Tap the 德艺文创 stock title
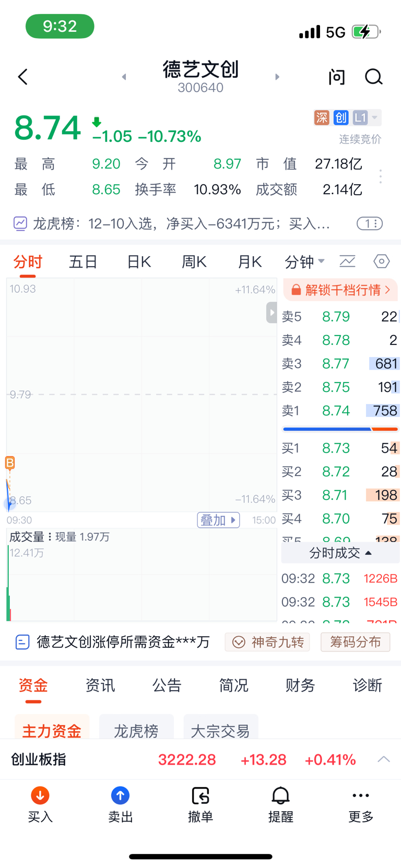 pyautogui.click(x=200, y=69)
